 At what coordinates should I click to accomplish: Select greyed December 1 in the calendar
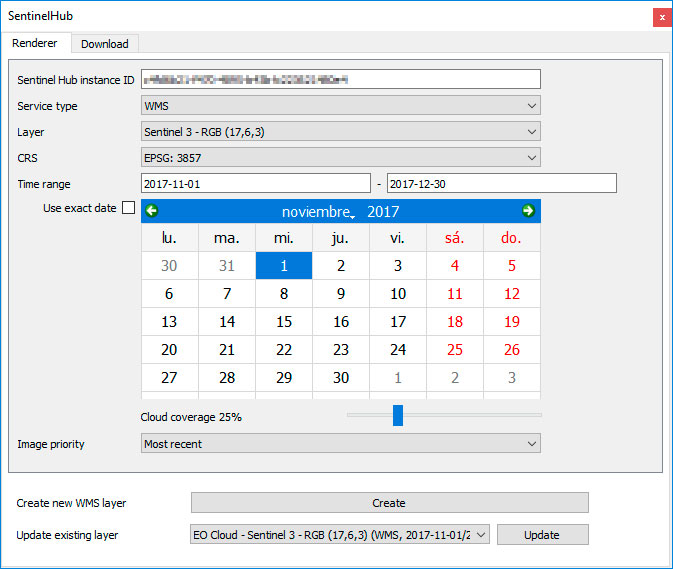(398, 377)
